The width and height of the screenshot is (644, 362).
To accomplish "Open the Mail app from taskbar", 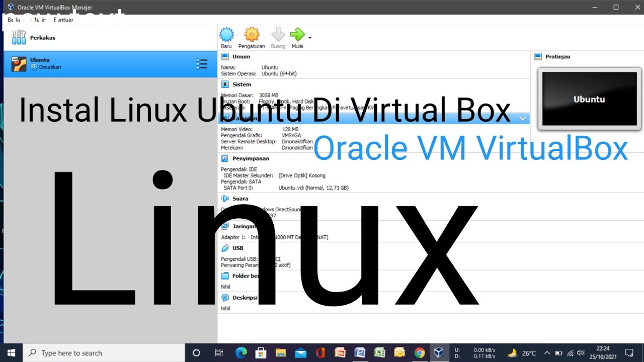I will (x=300, y=353).
